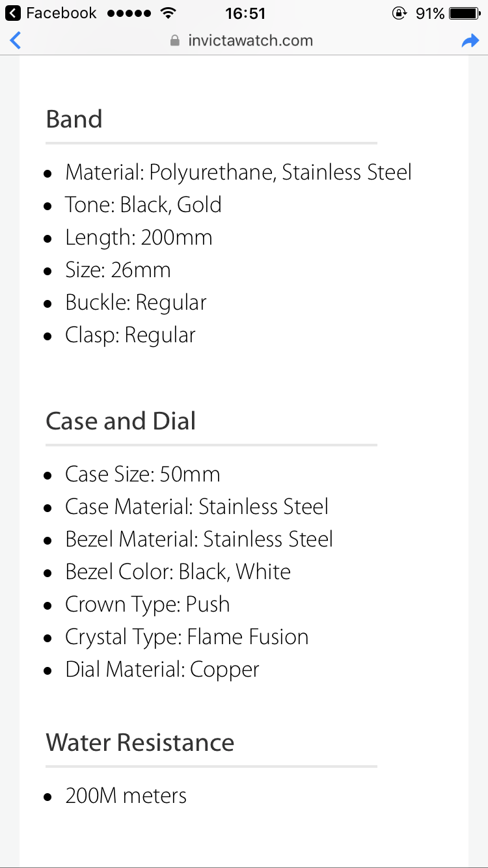Tap the Wi-Fi status icon

point(169,13)
